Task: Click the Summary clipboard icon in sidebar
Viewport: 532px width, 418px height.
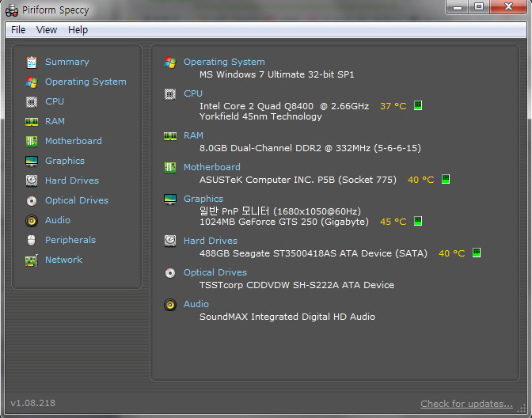Action: (x=32, y=62)
